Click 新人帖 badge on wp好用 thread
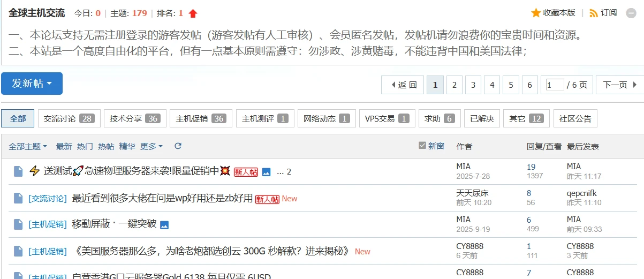The height and width of the screenshot is (279, 644). tap(267, 199)
